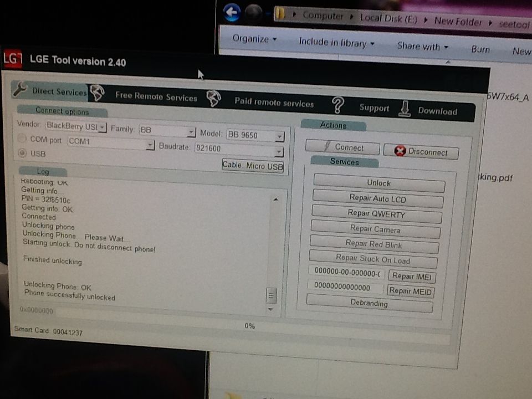Screen dimensions: 532x399
Task: Click the globe icon beside Free Remote Services
Action: (x=98, y=93)
